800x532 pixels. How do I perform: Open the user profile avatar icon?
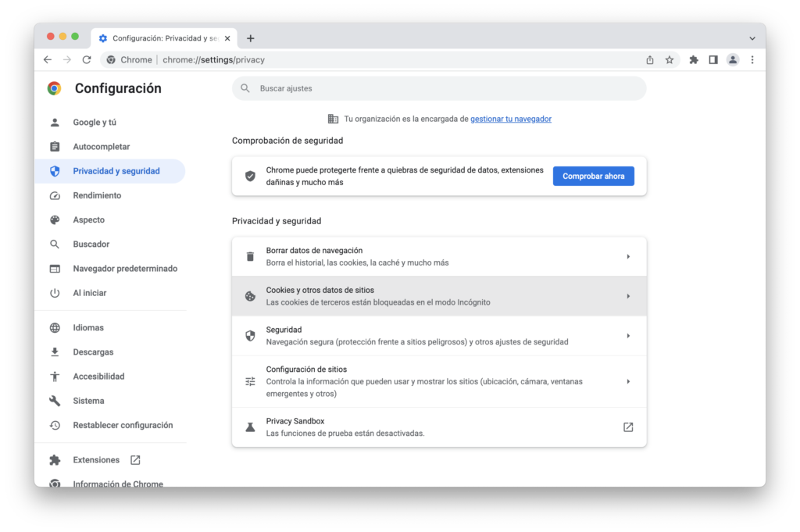733,59
